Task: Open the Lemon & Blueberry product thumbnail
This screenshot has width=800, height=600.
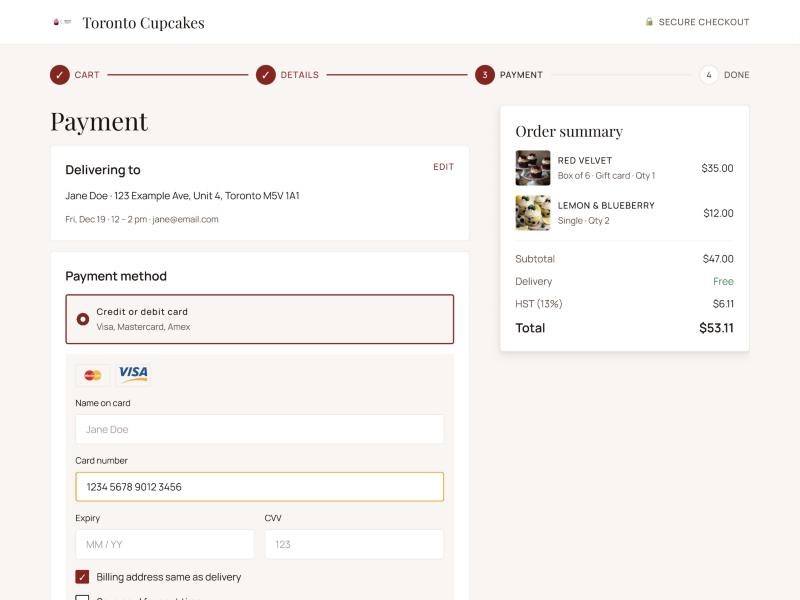Action: pos(533,213)
